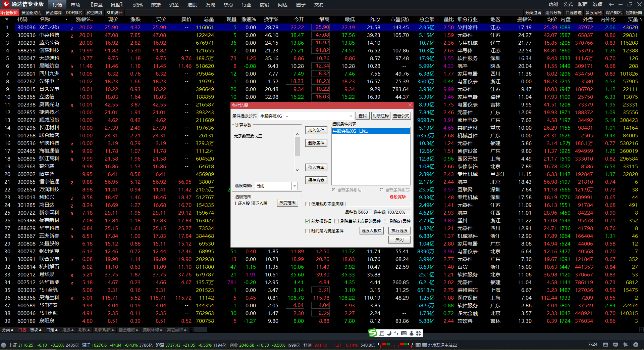Click the 加入条件 button

click(316, 130)
